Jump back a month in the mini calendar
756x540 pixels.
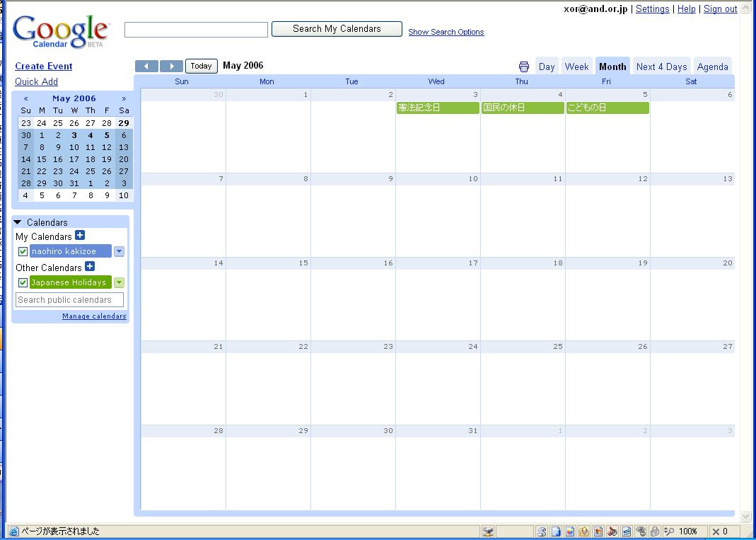(26, 98)
